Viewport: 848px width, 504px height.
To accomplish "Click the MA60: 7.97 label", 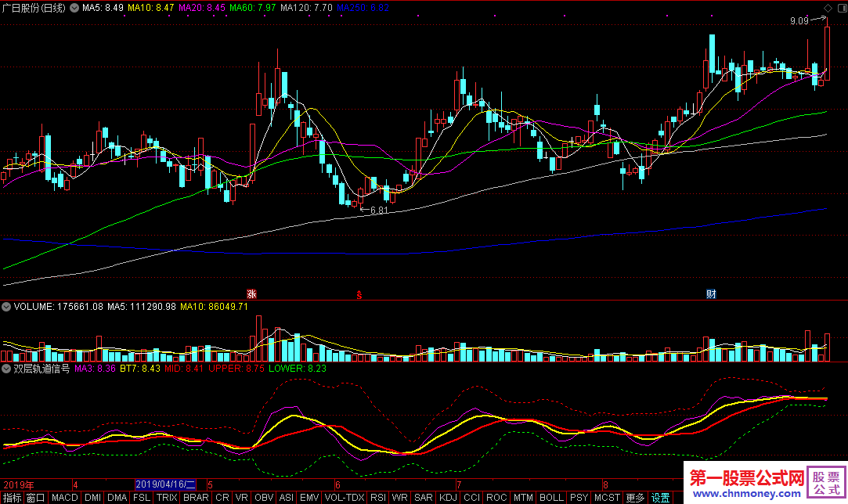I will (x=253, y=8).
